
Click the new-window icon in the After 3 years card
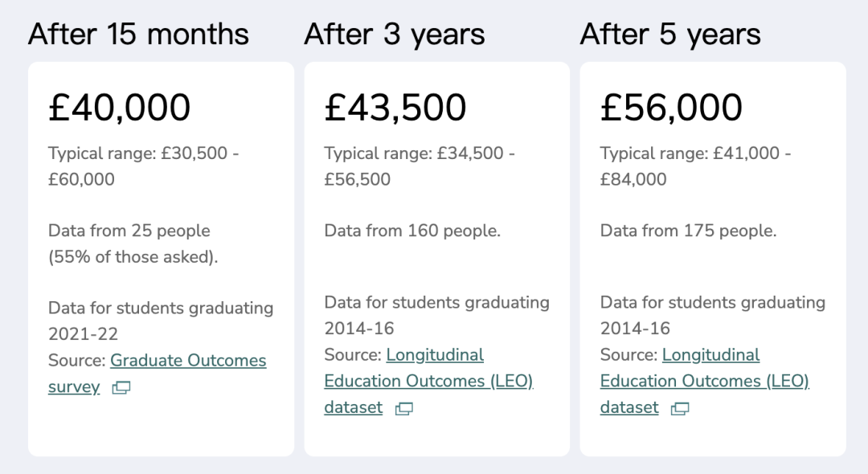point(403,409)
